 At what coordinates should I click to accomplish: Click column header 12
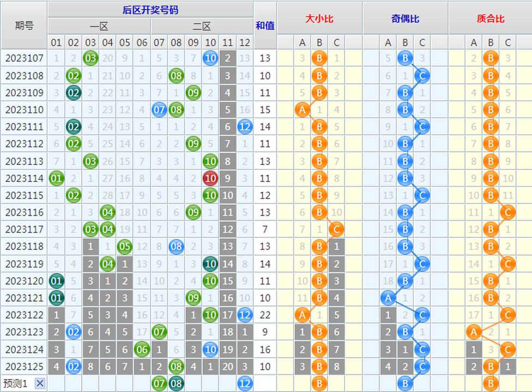pos(245,42)
